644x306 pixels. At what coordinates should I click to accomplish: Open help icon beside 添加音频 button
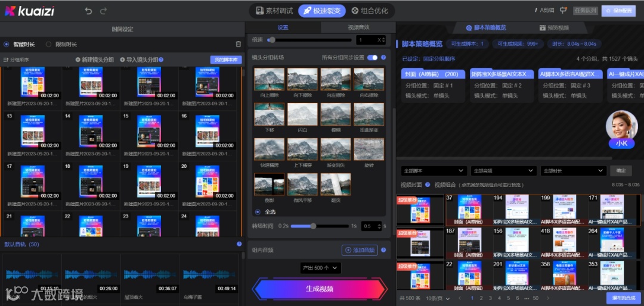coord(383,250)
